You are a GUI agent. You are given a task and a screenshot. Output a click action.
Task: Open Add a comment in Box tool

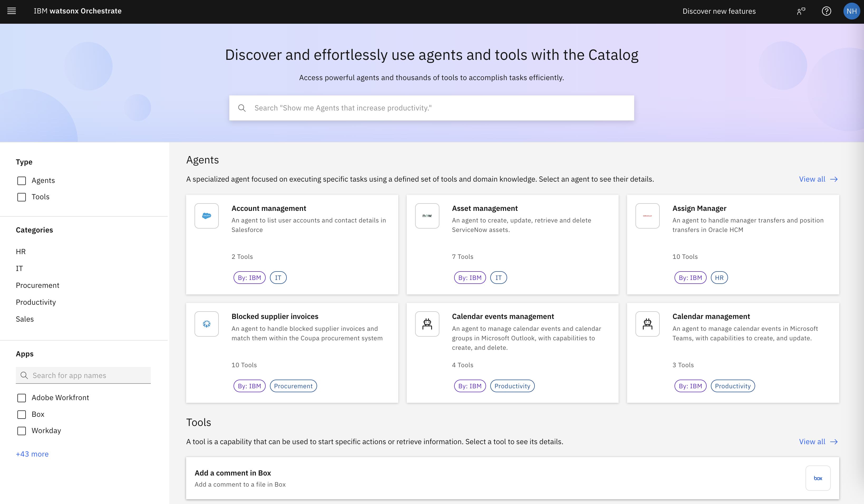tap(513, 478)
